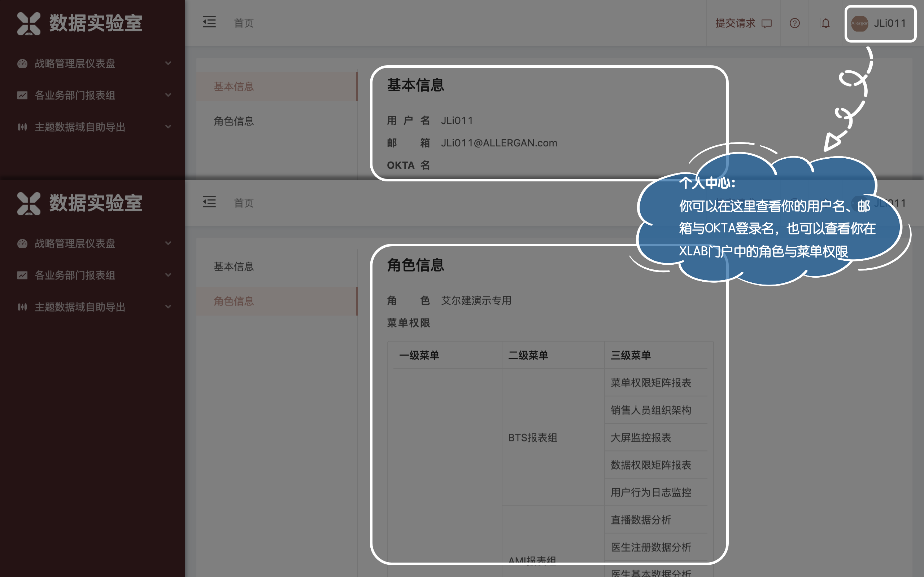Click 首页 breadcrumb in the upper header
This screenshot has height=577, width=924.
(244, 23)
